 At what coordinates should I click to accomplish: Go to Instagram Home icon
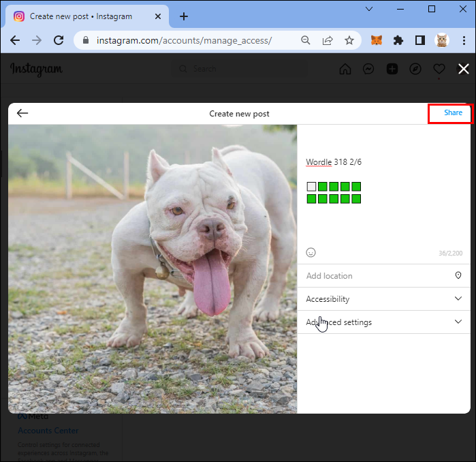(x=345, y=69)
